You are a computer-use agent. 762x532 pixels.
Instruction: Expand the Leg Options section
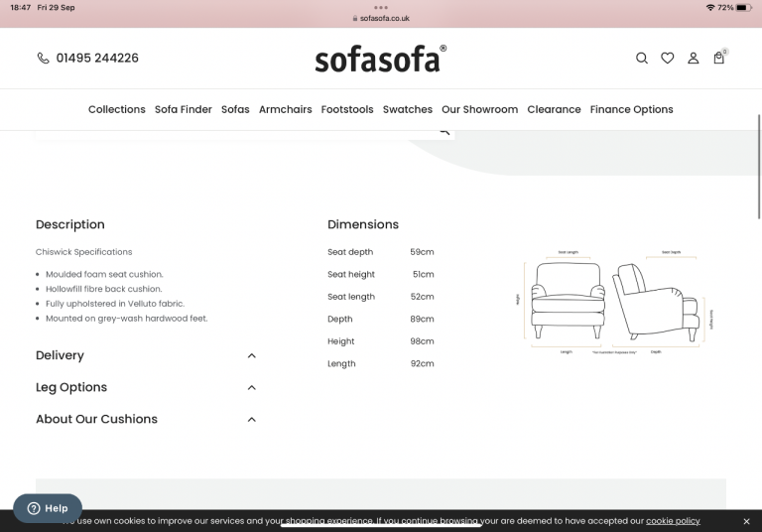(x=251, y=387)
